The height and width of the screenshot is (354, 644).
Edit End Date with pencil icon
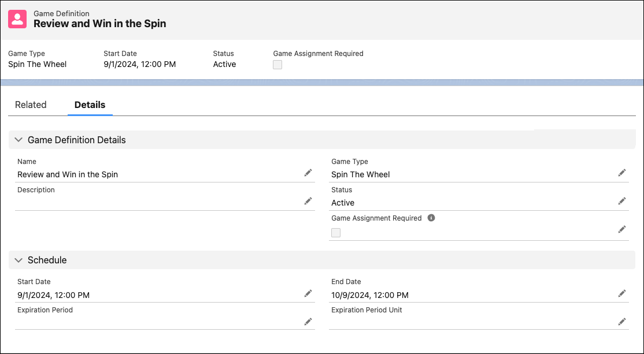click(x=622, y=293)
